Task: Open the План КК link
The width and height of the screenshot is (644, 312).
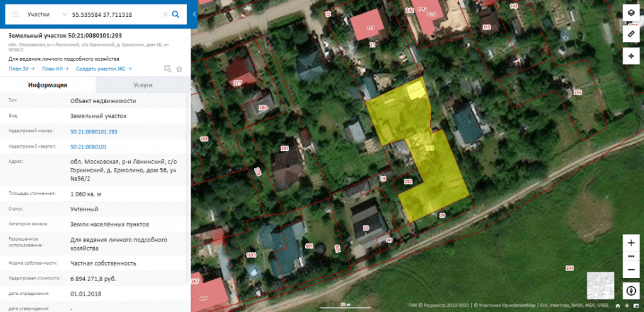Action: tap(55, 69)
